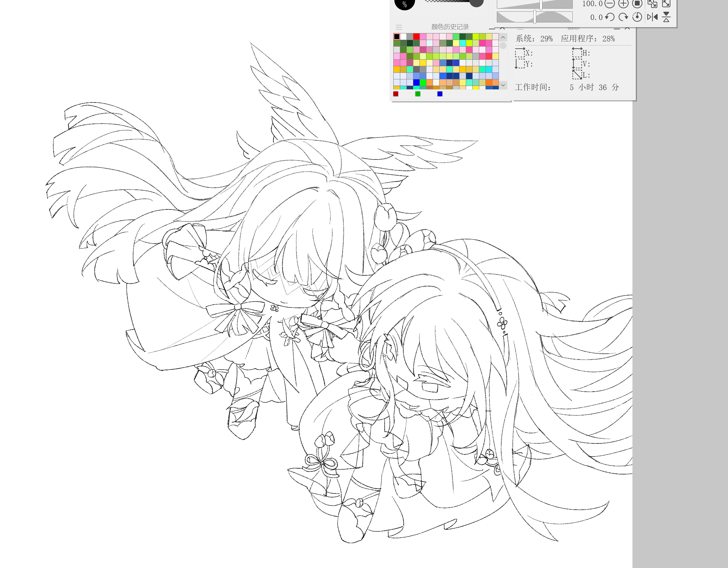This screenshot has width=728, height=568.
Task: Click the 颜色历史记录 panel title
Action: [450, 27]
